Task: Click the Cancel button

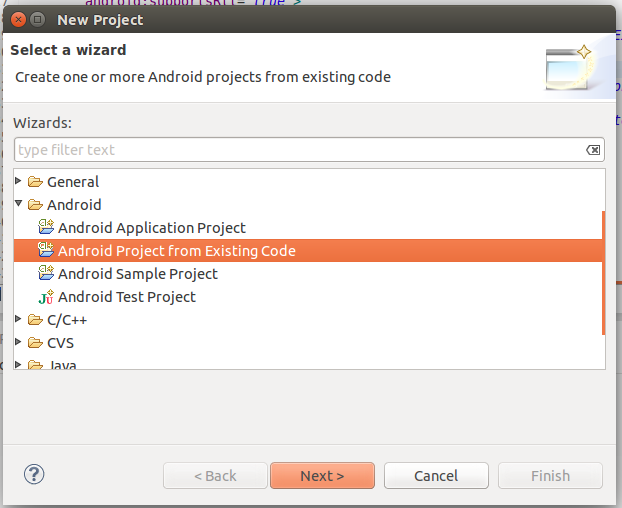Action: coord(436,475)
